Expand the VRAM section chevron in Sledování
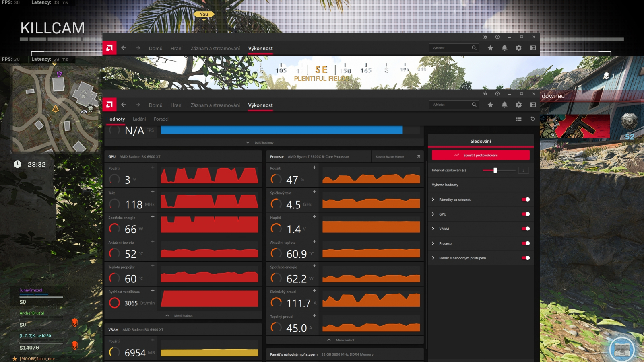The height and width of the screenshot is (362, 644). point(433,228)
